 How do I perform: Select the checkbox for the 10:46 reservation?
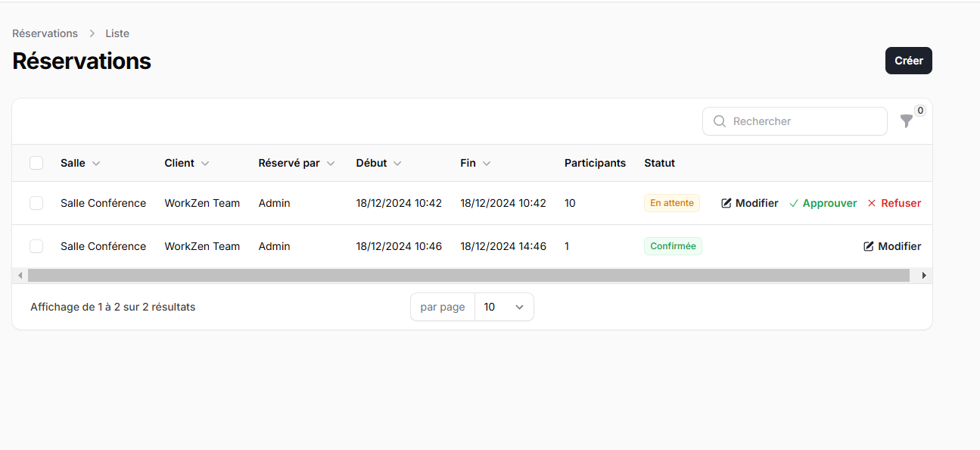tap(36, 246)
